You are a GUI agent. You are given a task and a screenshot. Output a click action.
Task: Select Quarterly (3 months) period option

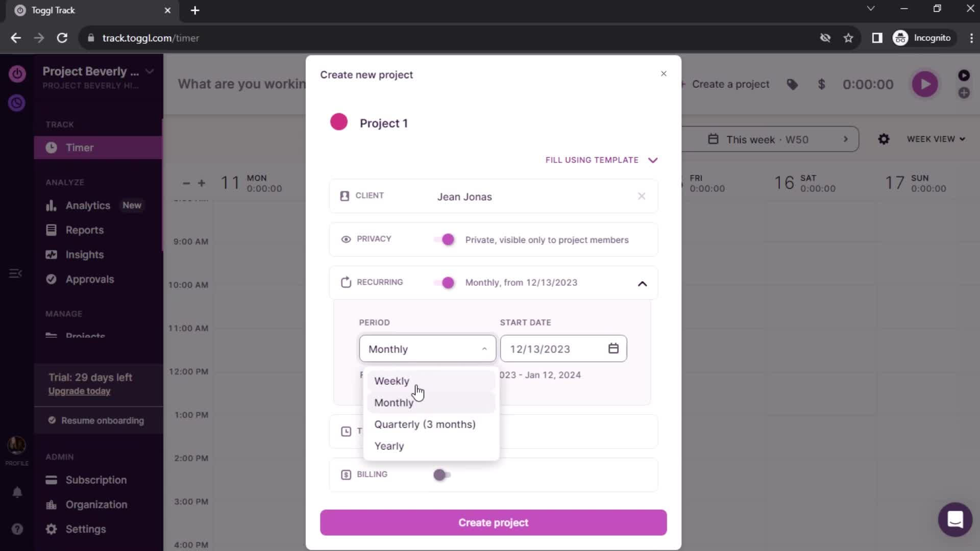click(425, 424)
